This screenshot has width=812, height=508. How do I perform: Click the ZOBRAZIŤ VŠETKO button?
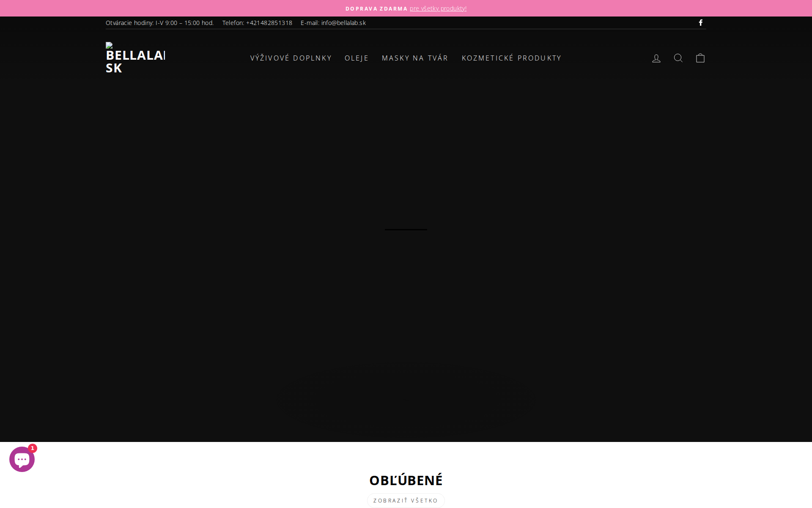click(x=406, y=500)
